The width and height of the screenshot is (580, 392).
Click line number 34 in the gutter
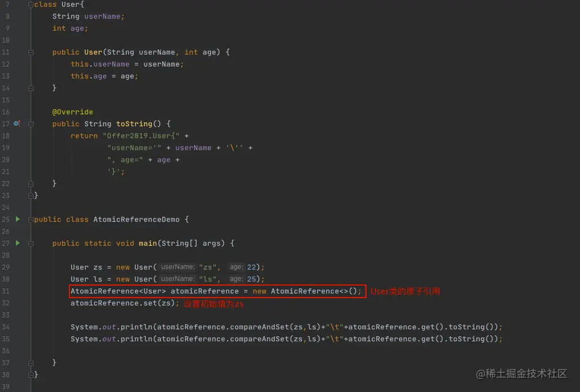(6, 327)
